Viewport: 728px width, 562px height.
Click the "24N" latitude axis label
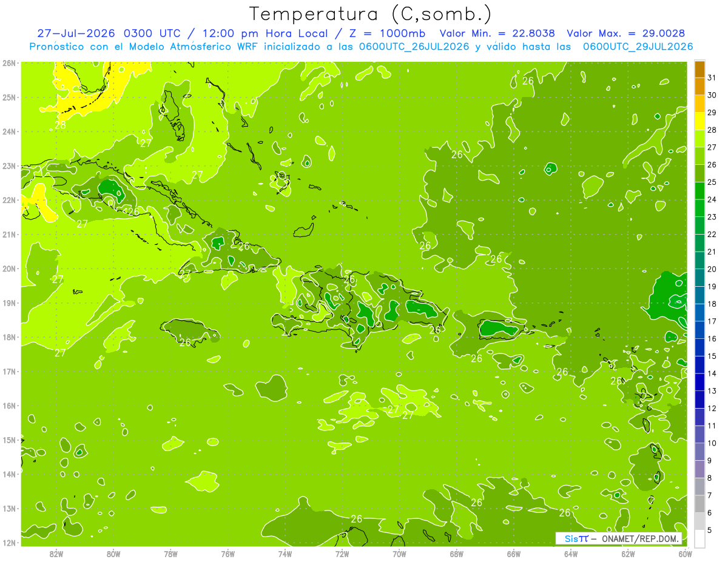coord(8,131)
